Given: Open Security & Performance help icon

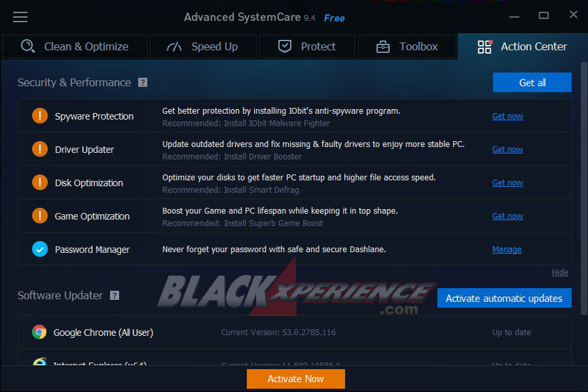Looking at the screenshot, I should pyautogui.click(x=142, y=82).
